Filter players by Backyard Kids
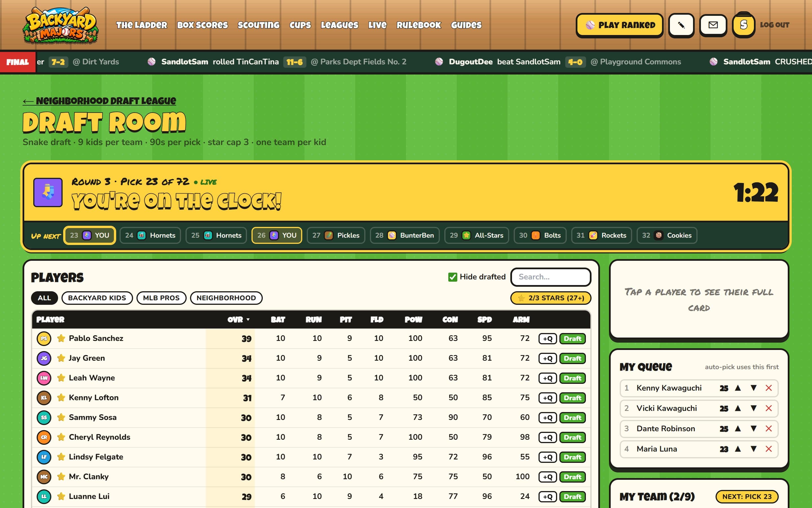812x508 pixels. click(97, 298)
